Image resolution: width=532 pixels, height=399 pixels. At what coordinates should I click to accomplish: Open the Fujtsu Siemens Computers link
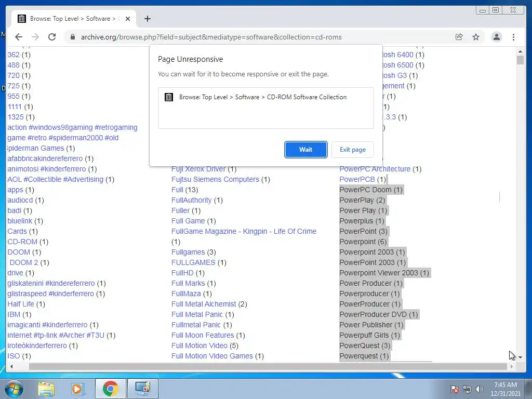215,179
